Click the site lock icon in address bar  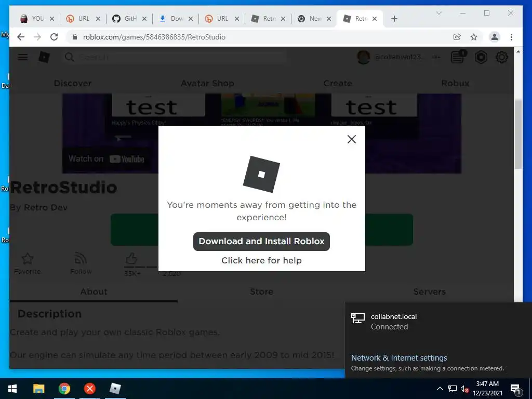pos(75,37)
